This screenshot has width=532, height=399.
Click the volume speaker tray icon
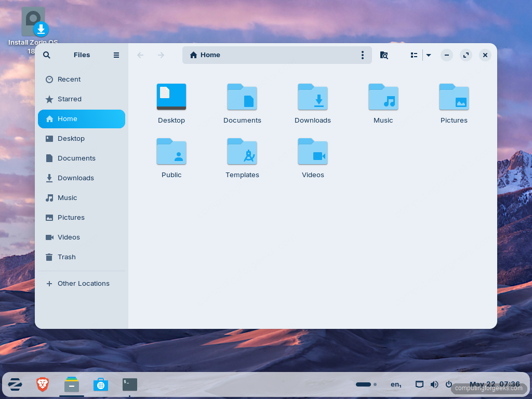(x=434, y=384)
